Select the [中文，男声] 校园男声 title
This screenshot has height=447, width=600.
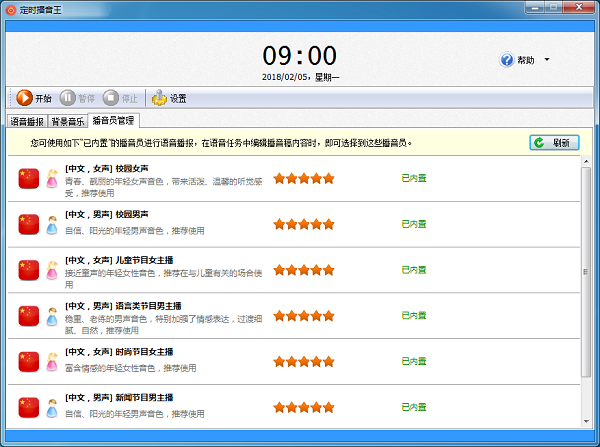[106, 214]
